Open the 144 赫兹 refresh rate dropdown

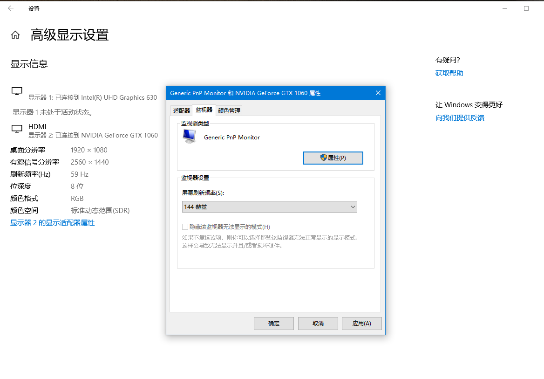click(x=269, y=207)
